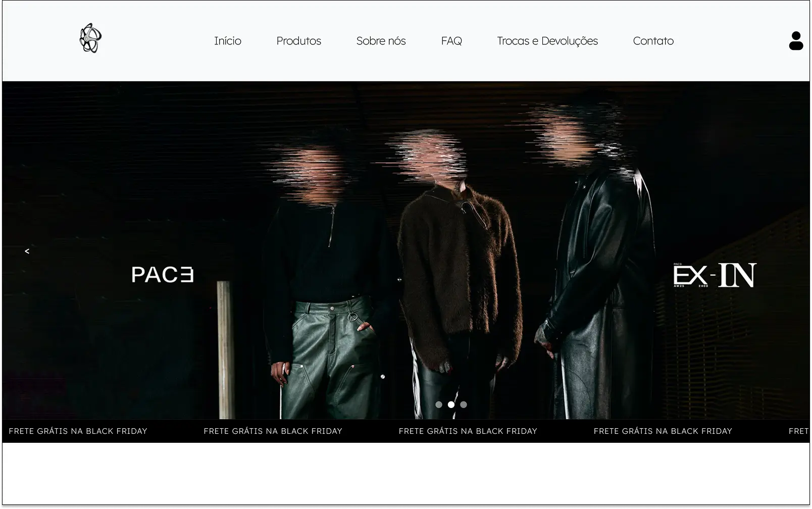812x509 pixels.
Task: Go to the previous carousel slide
Action: tap(27, 251)
